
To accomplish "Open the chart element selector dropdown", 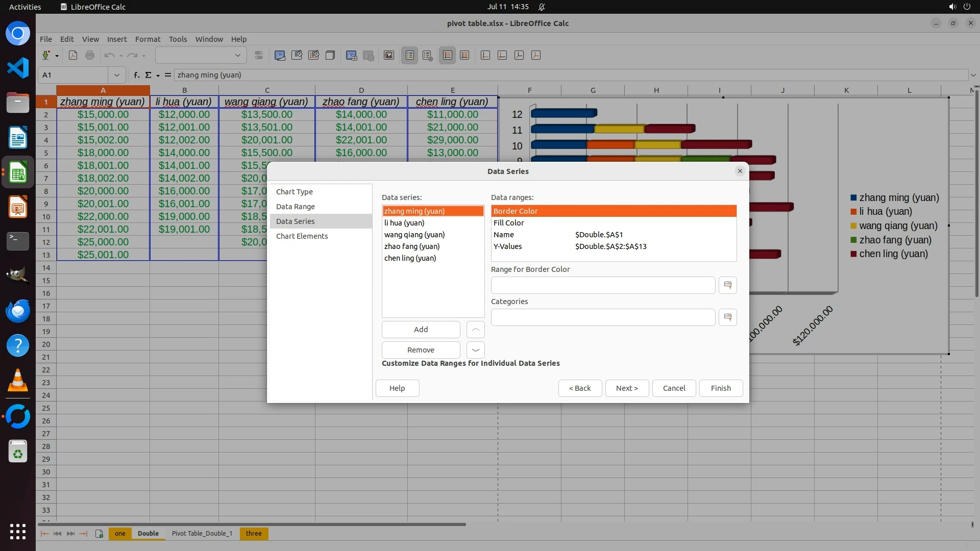I will point(237,55).
